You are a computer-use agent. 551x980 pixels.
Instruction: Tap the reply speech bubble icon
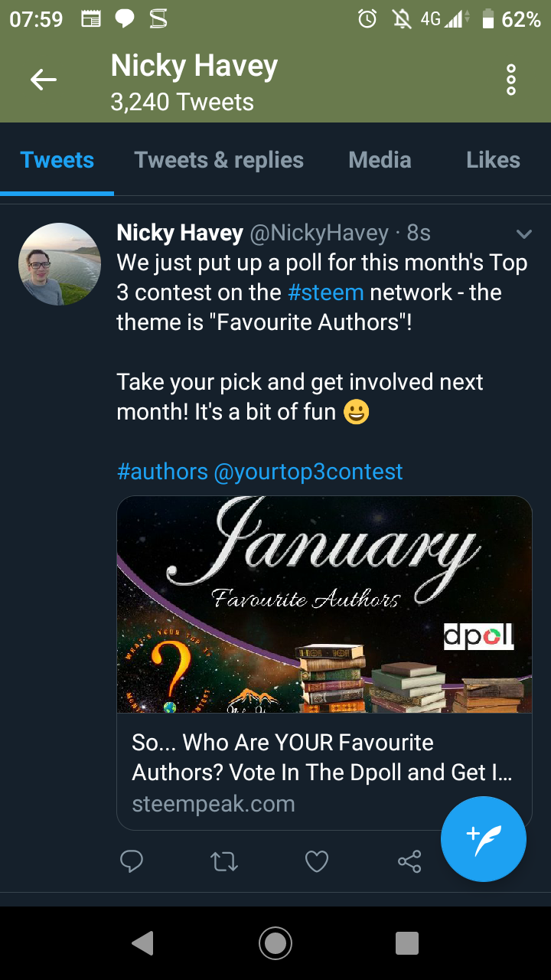point(132,862)
